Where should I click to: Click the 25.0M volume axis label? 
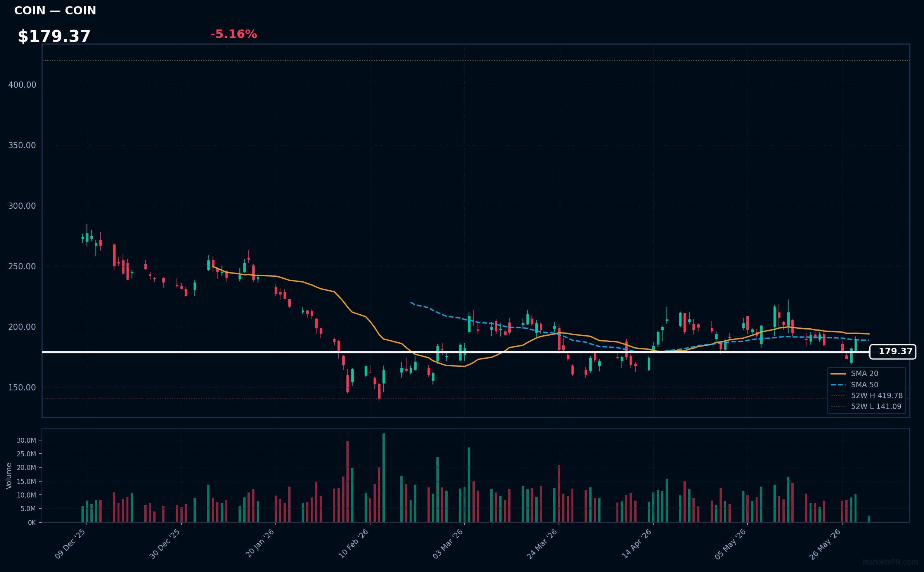pos(26,454)
